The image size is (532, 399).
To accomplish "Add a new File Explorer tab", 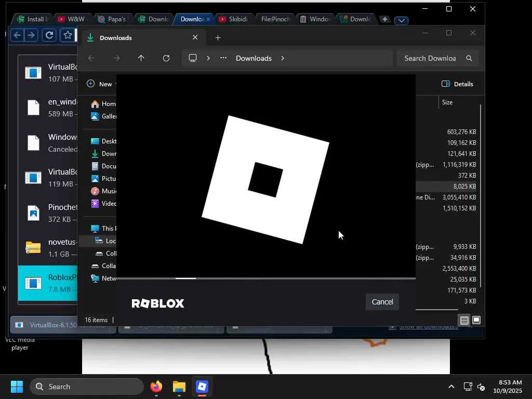I will coord(218,37).
